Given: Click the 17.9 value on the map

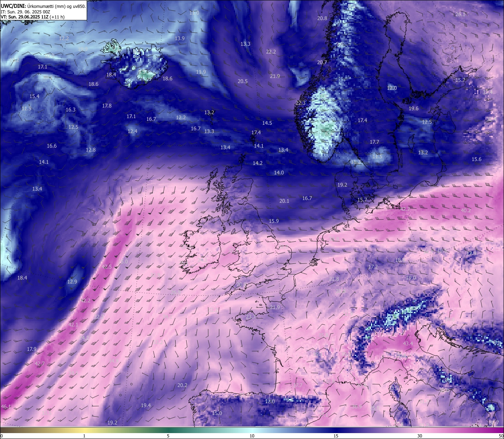Looking at the screenshot, I should coord(31,349).
